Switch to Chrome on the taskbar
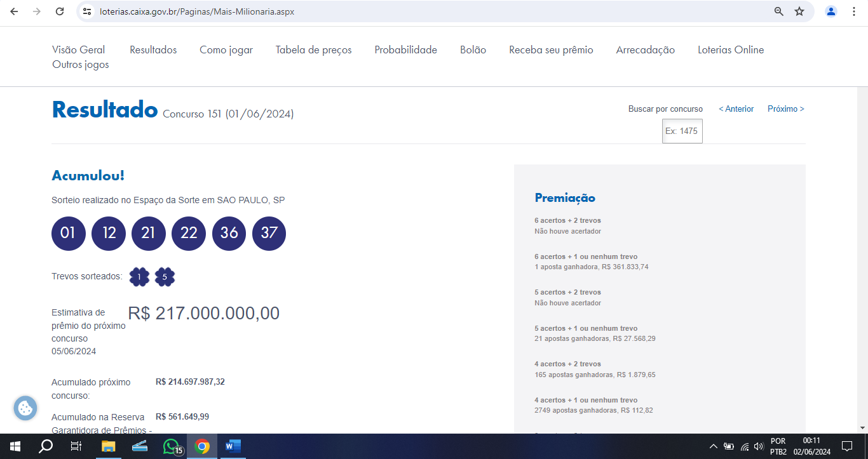Viewport: 868px width, 459px height. (x=202, y=446)
